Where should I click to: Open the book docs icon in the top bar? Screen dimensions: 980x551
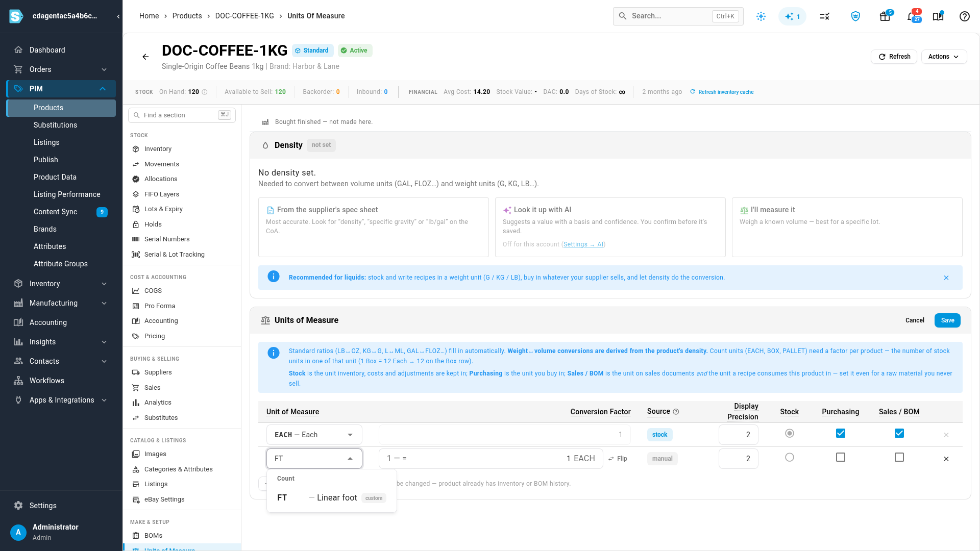[x=938, y=16]
